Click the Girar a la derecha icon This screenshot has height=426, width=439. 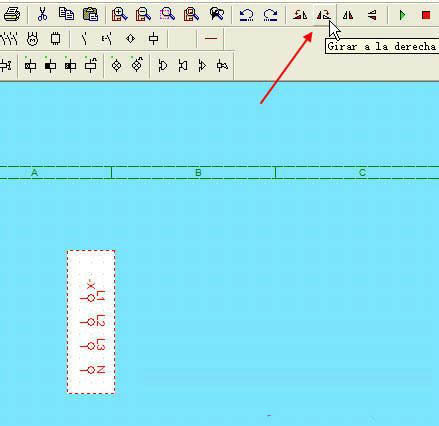[323, 15]
